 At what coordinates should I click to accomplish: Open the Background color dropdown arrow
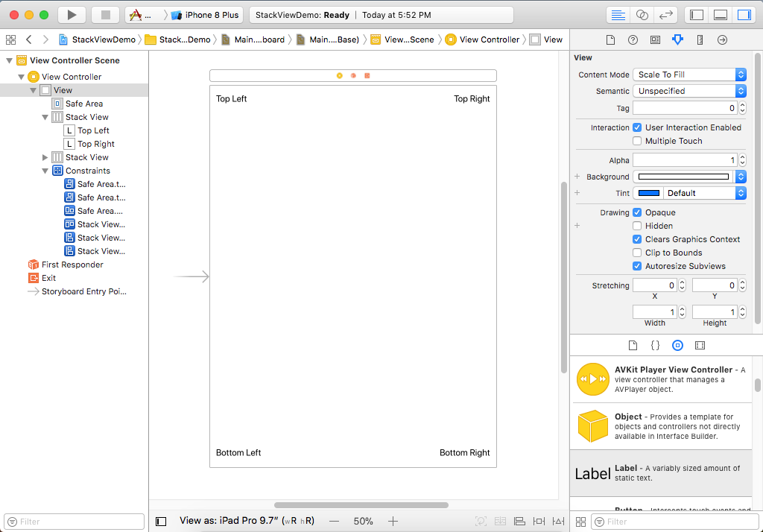(x=741, y=177)
